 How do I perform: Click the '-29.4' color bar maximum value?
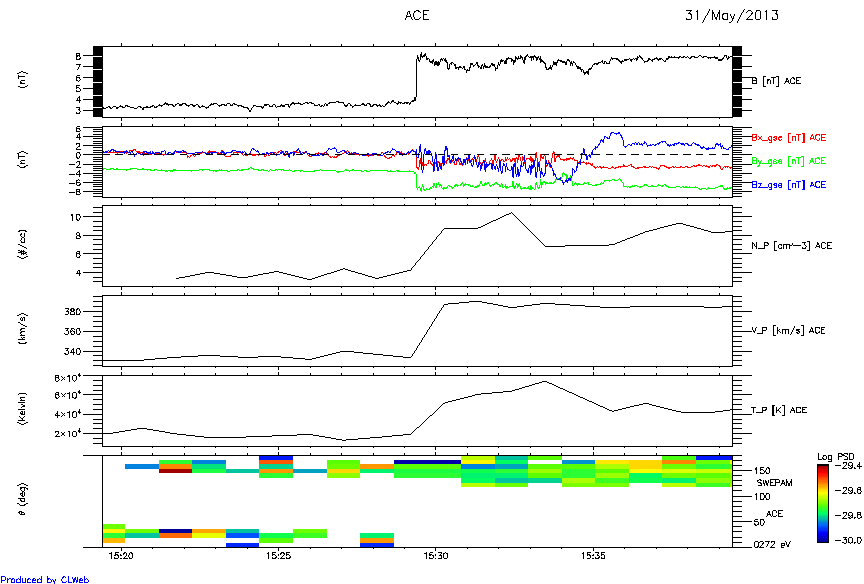(847, 466)
